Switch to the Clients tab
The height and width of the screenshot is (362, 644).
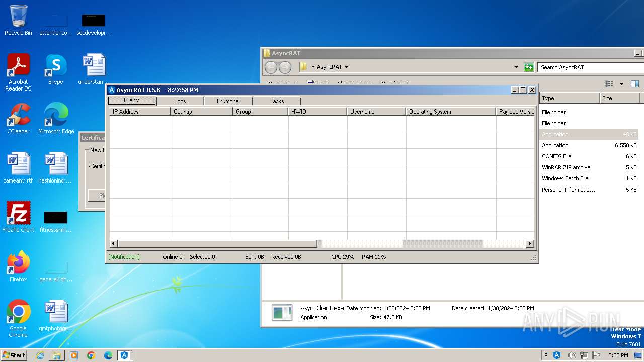click(x=132, y=101)
